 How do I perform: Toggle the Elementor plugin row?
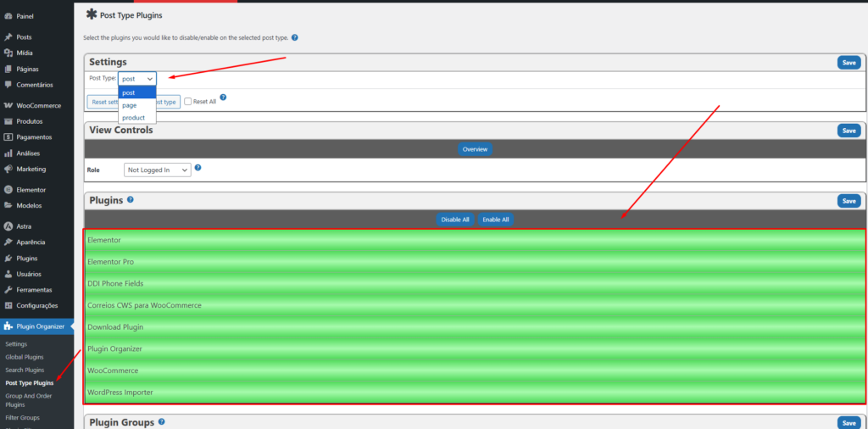tap(475, 240)
